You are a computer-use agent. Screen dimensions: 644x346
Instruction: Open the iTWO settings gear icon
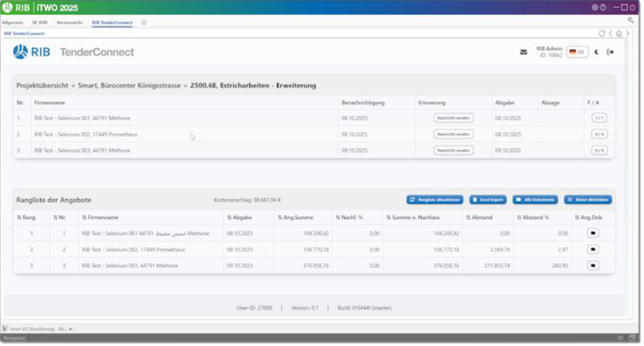pos(594,8)
